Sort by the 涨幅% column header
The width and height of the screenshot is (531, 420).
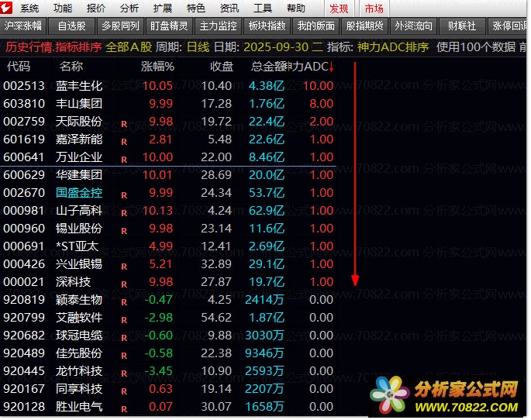(157, 67)
